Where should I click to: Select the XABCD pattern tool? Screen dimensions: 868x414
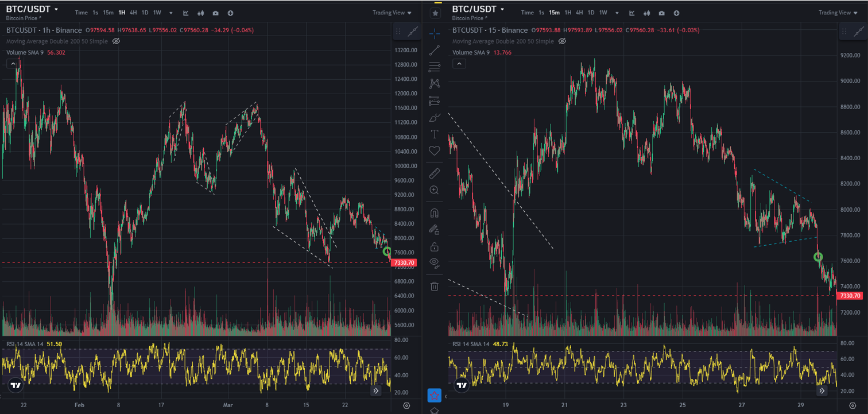pyautogui.click(x=435, y=83)
